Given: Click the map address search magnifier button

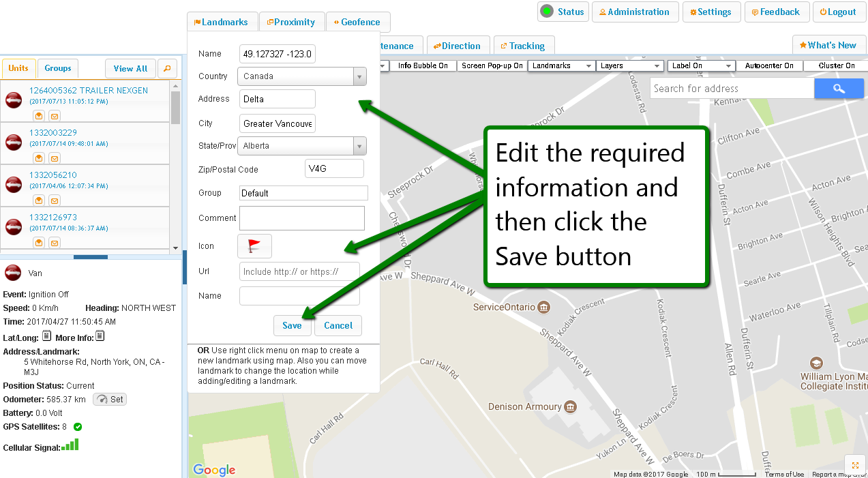Looking at the screenshot, I should point(839,89).
